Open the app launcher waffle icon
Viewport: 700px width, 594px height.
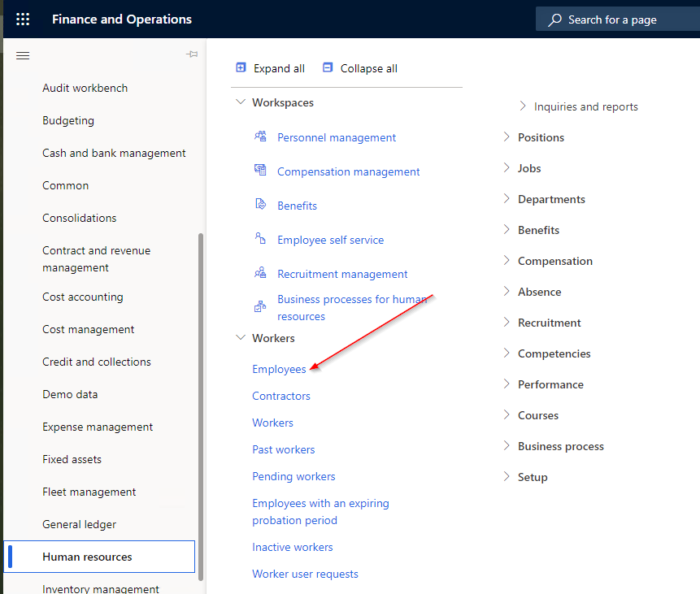point(22,19)
